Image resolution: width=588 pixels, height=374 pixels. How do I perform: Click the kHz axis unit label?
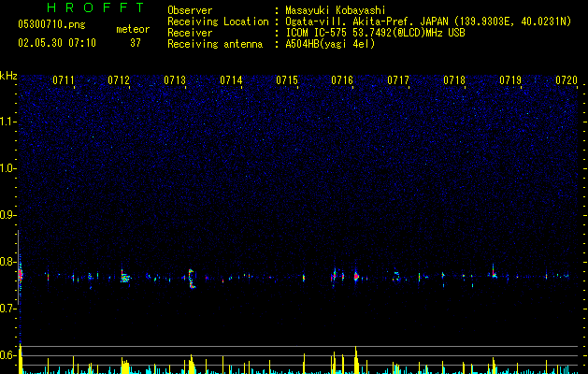pyautogui.click(x=8, y=76)
